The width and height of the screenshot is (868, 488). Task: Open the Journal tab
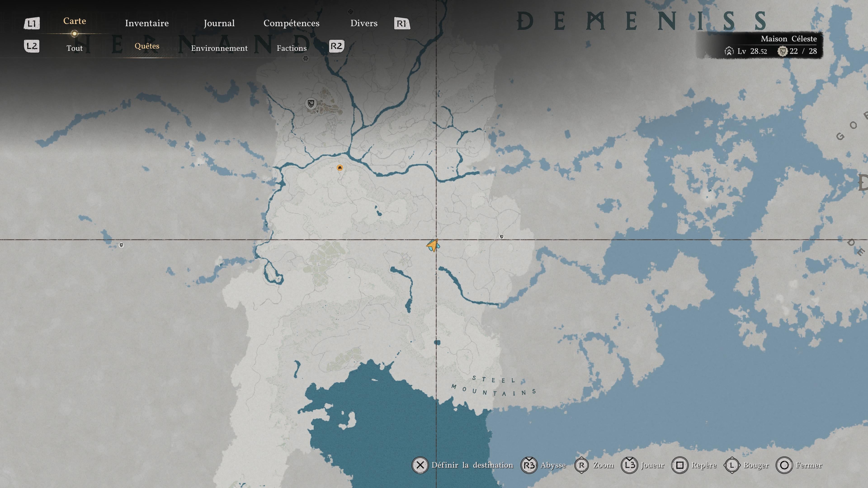pyautogui.click(x=219, y=23)
